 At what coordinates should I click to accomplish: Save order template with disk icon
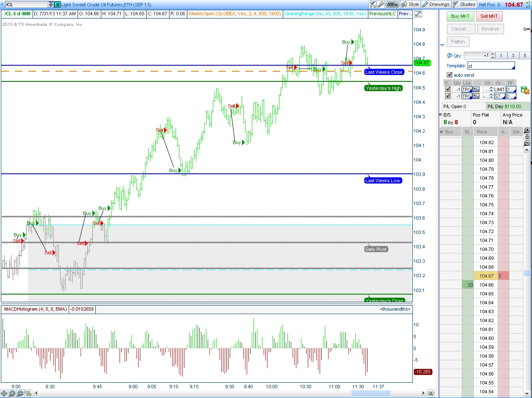tap(525, 90)
